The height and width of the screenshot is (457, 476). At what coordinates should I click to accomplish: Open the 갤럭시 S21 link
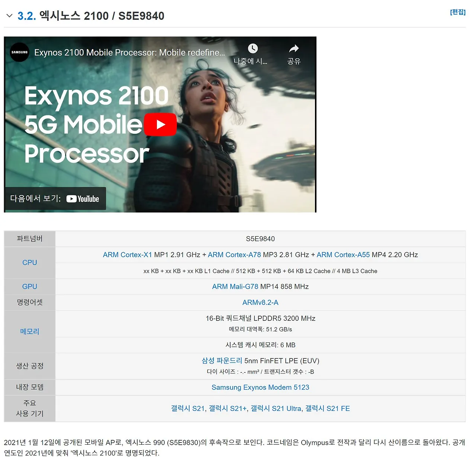(188, 409)
